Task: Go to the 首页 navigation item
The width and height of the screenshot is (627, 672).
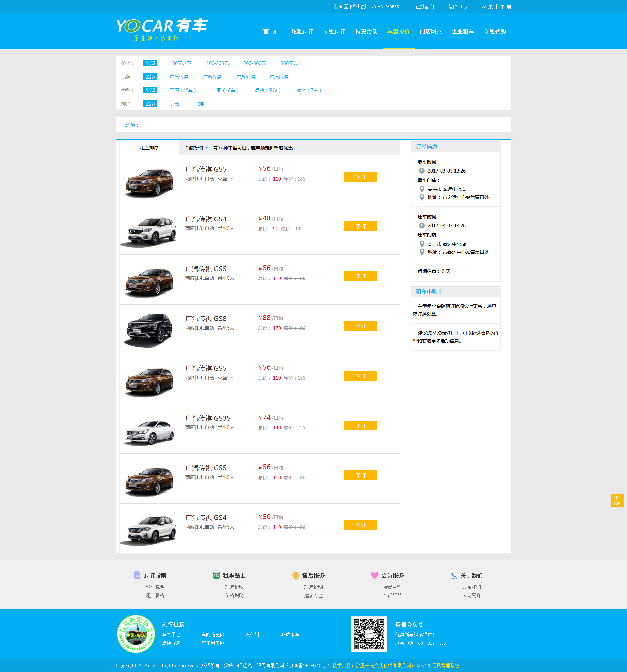Action: tap(270, 31)
